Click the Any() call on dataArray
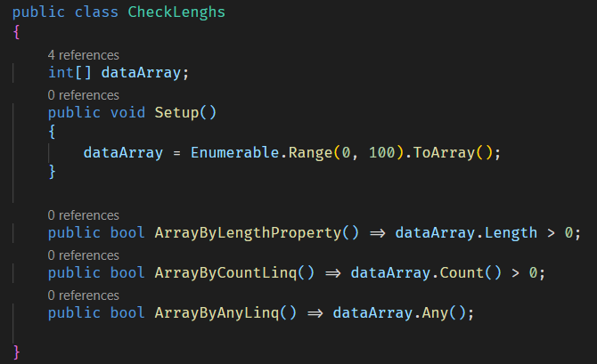 pyautogui.click(x=435, y=312)
